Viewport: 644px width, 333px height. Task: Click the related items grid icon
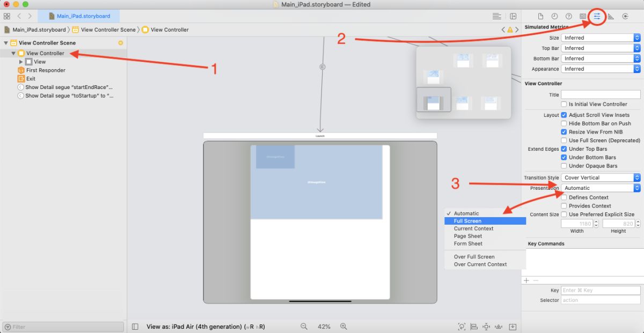click(x=7, y=16)
